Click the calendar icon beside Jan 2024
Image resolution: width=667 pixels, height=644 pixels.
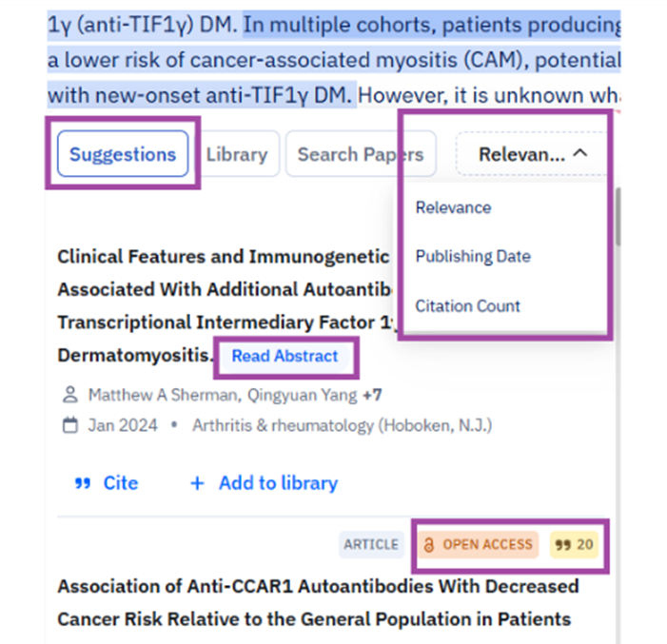coord(69,425)
